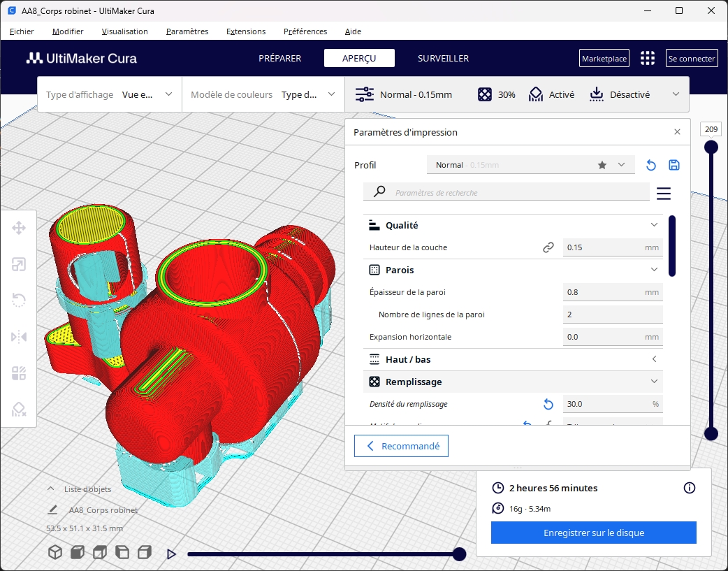Open the settings visibility hamburger menu

tap(663, 193)
